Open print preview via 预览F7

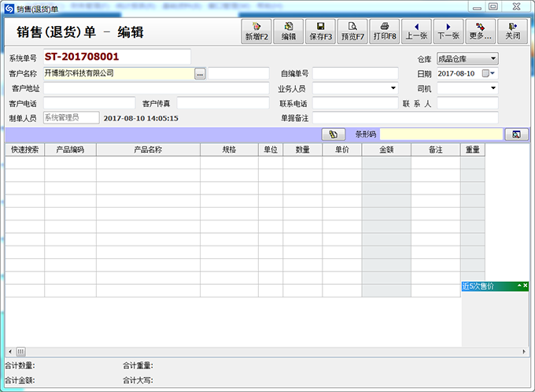[352, 31]
